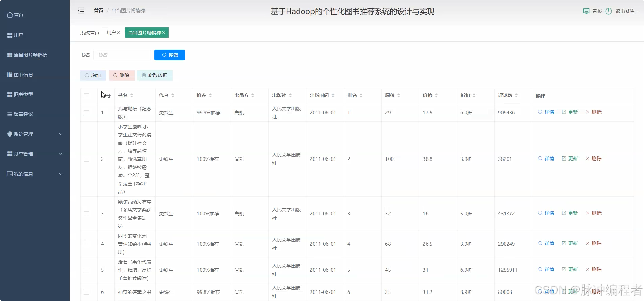The image size is (644, 301).
Task: Sort table by 作者 column arrows
Action: click(x=173, y=96)
